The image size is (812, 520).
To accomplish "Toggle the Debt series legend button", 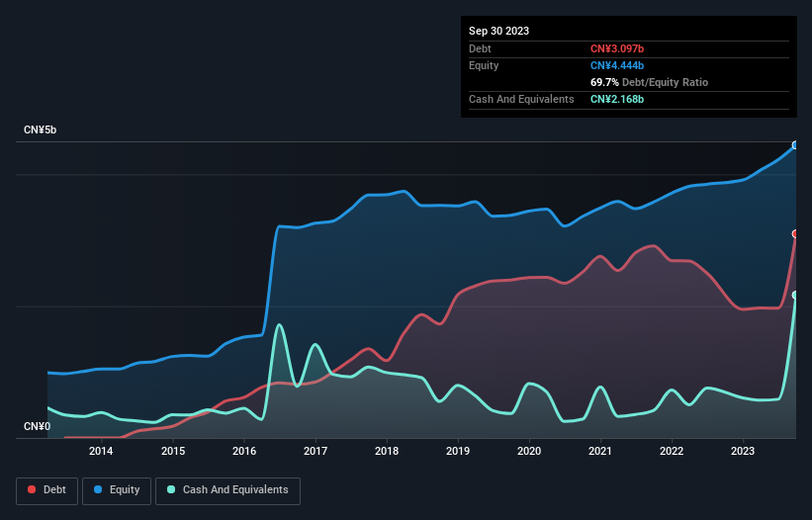I will (46, 490).
